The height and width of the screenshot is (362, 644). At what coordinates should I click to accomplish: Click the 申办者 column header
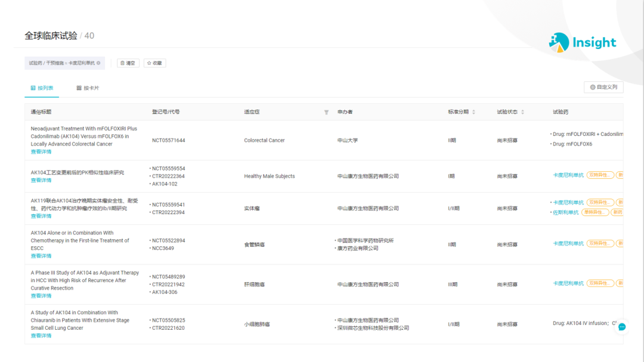click(345, 112)
